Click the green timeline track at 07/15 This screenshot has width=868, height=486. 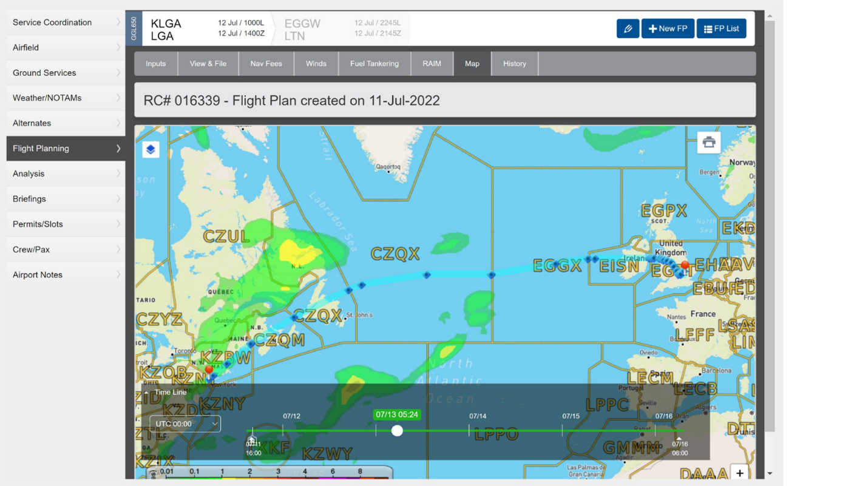pyautogui.click(x=562, y=431)
